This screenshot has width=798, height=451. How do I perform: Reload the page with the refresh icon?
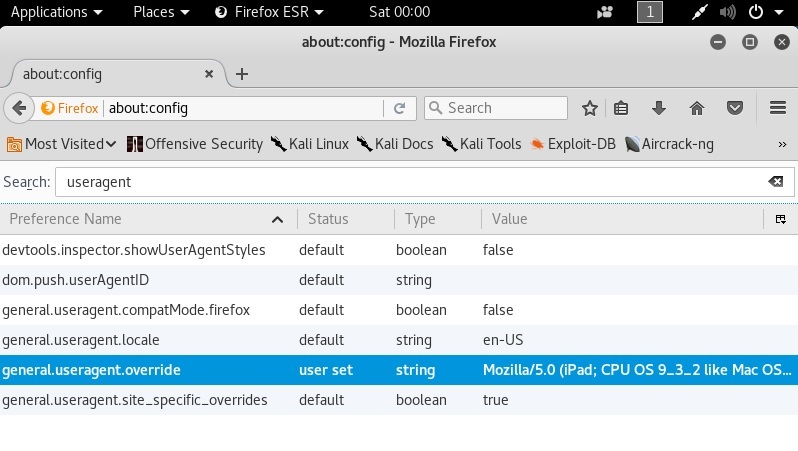click(400, 108)
